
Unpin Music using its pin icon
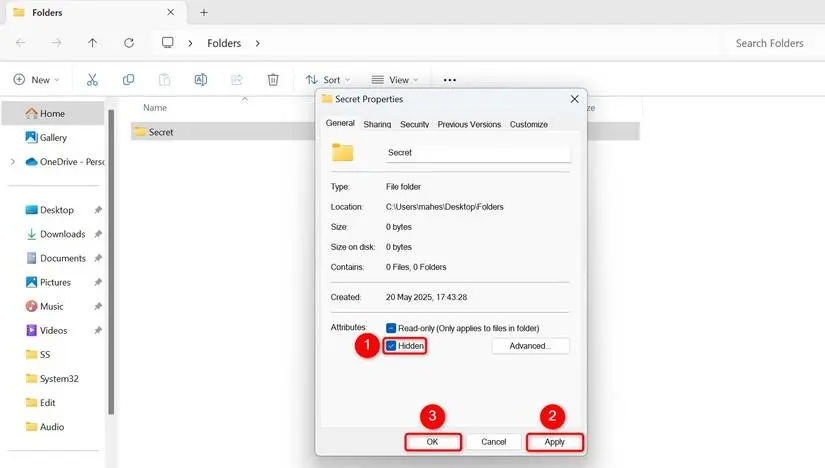(98, 306)
